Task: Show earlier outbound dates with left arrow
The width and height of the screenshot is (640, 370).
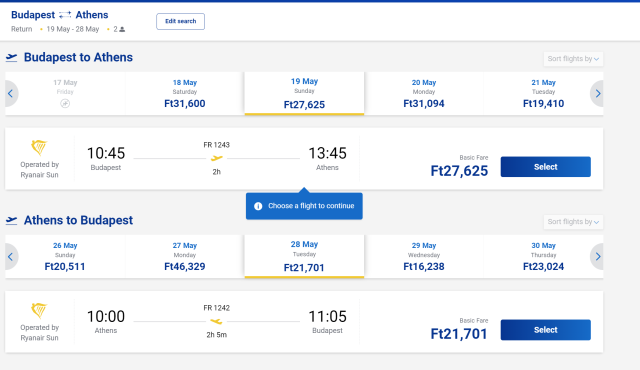Action: (x=11, y=93)
